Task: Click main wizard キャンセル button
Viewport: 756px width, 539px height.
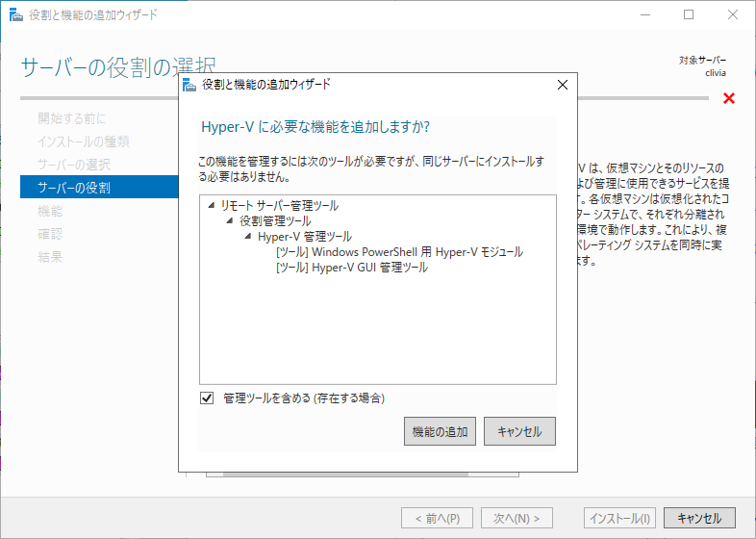Action: click(699, 518)
